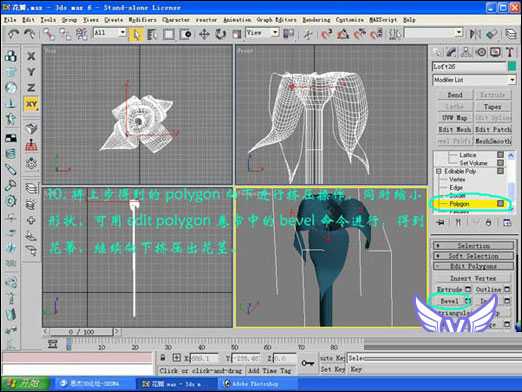Select the Edge sub-object level
The image size is (522, 392).
(456, 188)
